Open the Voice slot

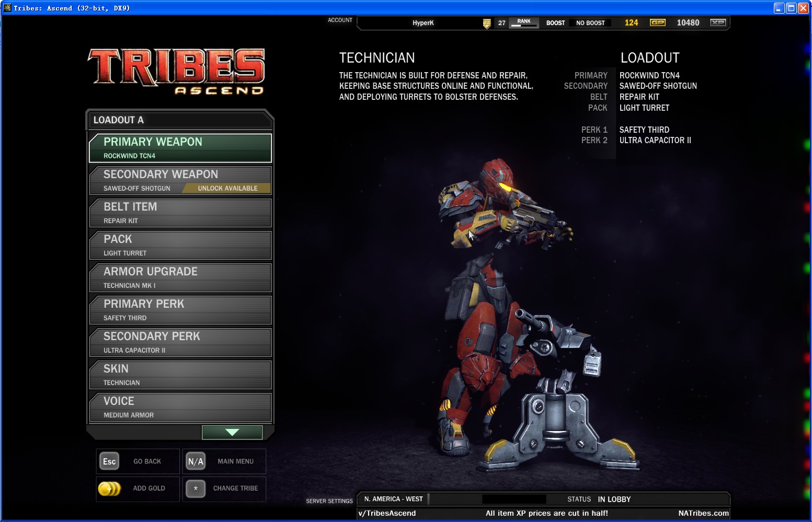180,407
